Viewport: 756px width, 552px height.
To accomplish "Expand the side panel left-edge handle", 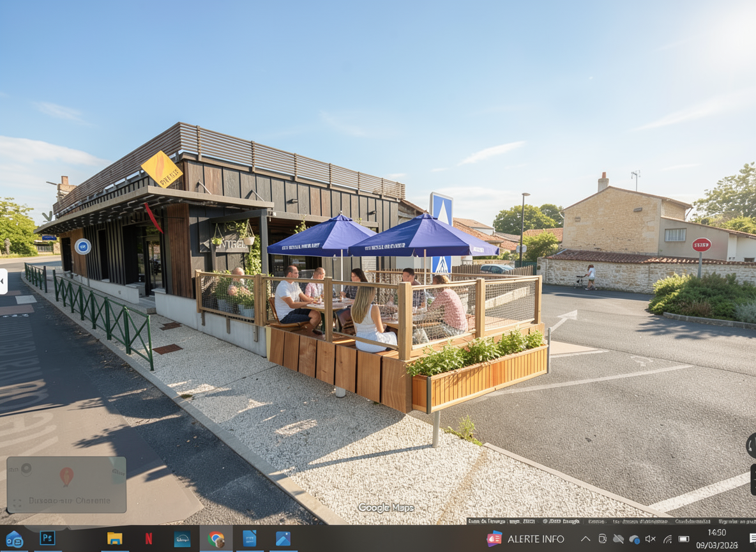I will 3,281.
